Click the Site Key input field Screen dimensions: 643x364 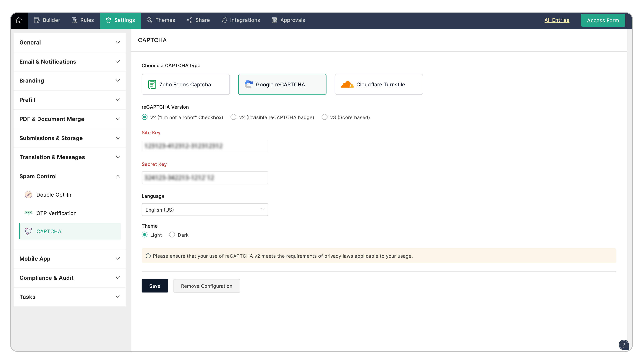(x=204, y=146)
